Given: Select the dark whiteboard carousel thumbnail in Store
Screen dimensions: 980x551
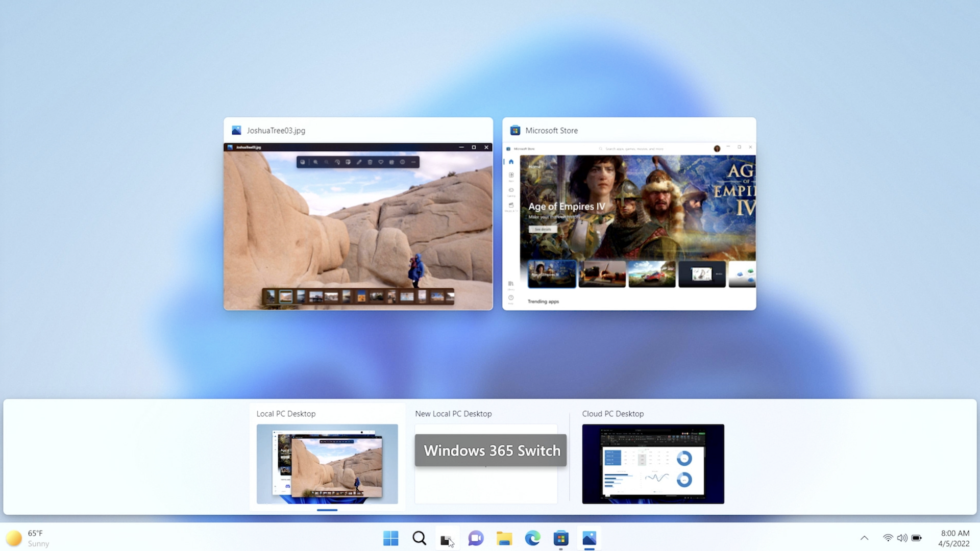Looking at the screenshot, I should pos(702,274).
